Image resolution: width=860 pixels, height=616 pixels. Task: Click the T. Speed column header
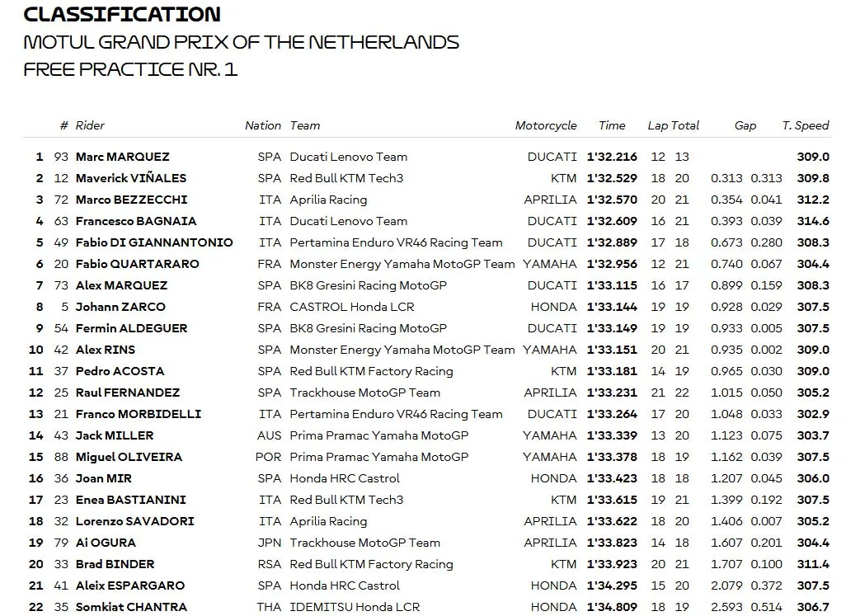tap(806, 125)
